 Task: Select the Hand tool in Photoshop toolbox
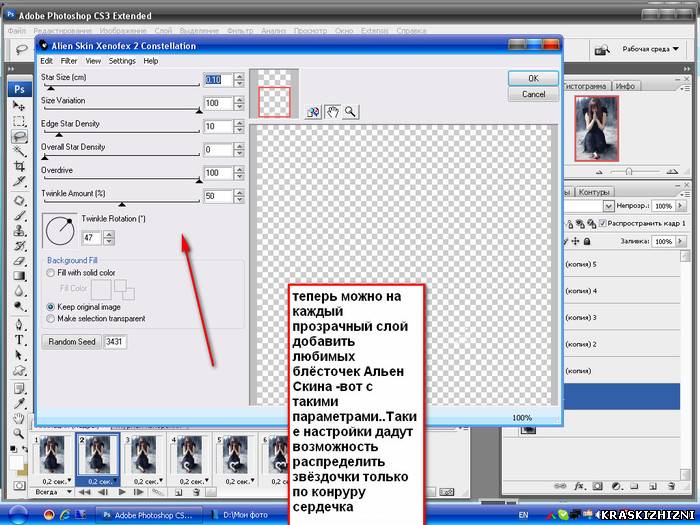(x=19, y=418)
